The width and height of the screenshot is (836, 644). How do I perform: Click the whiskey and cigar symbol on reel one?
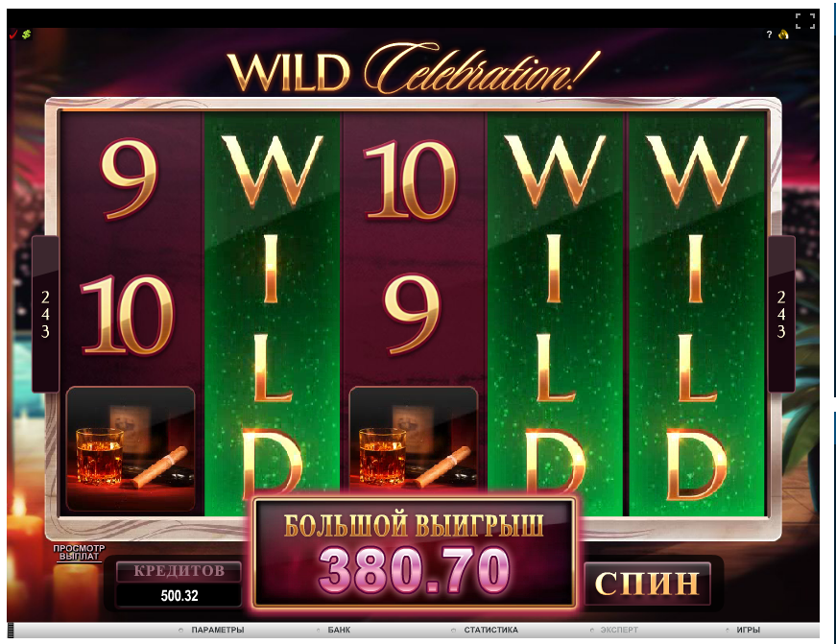point(131,449)
